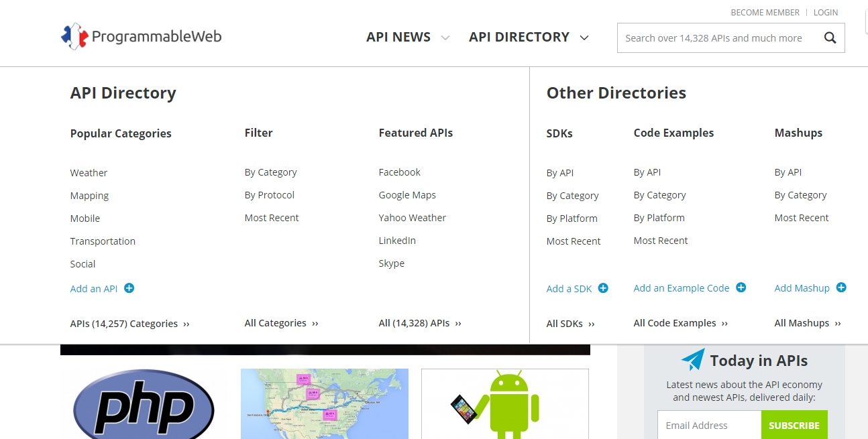Click plus icon next to Add an Example Code

(741, 288)
